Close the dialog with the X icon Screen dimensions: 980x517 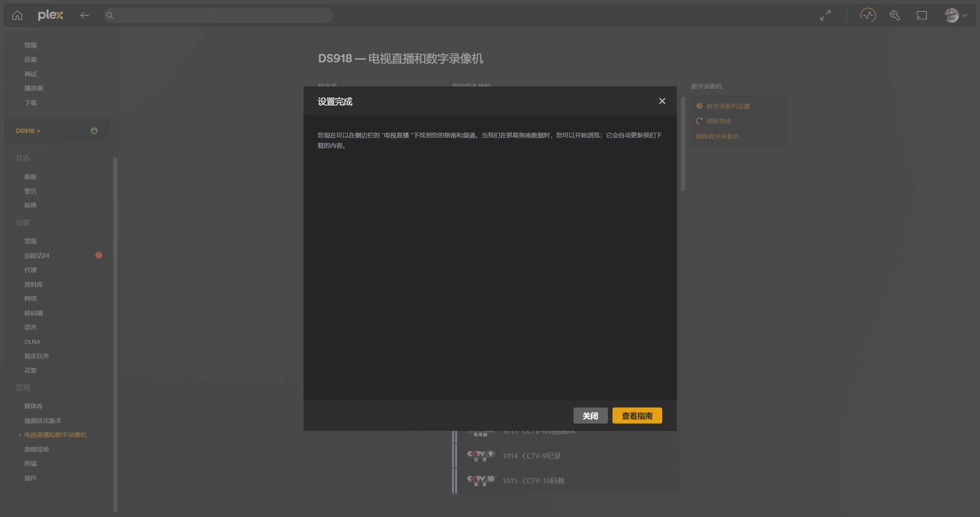click(x=662, y=101)
